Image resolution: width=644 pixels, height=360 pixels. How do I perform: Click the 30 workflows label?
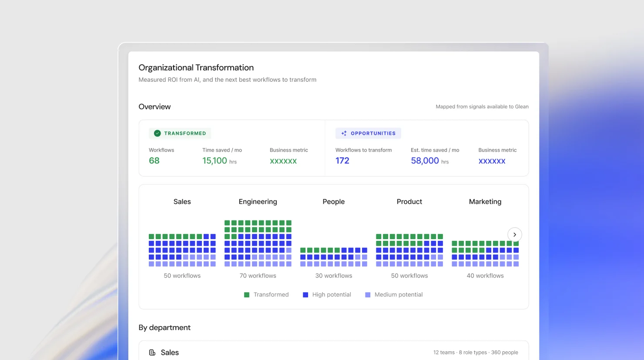[x=334, y=276]
